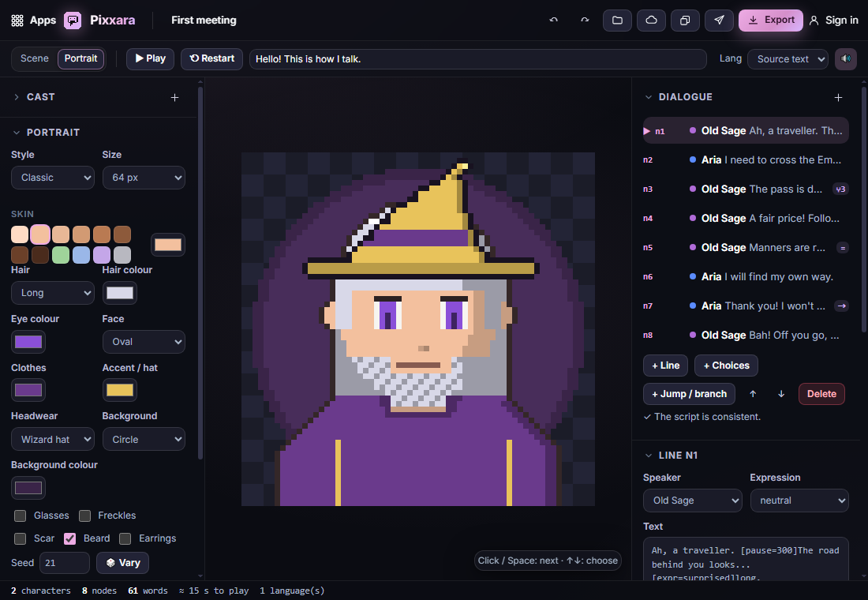Toggle the Glasses checkbox
Viewport: 868px width, 600px height.
21,516
